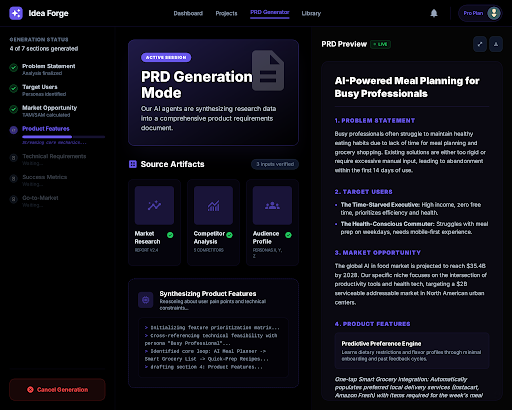Image resolution: width=512 pixels, height=410 pixels.
Task: Click the Market Opportunity green check icon
Action: coord(13,109)
